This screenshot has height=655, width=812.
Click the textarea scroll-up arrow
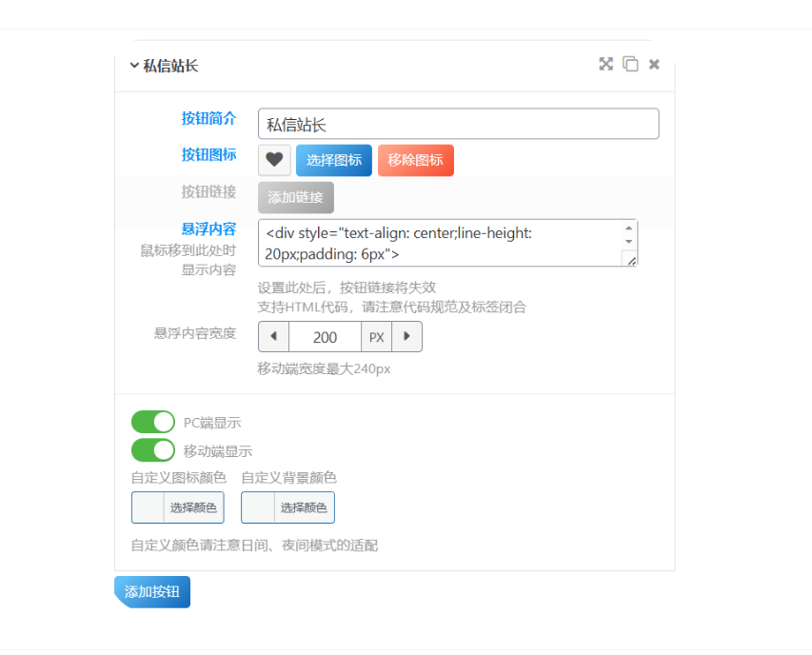point(628,228)
